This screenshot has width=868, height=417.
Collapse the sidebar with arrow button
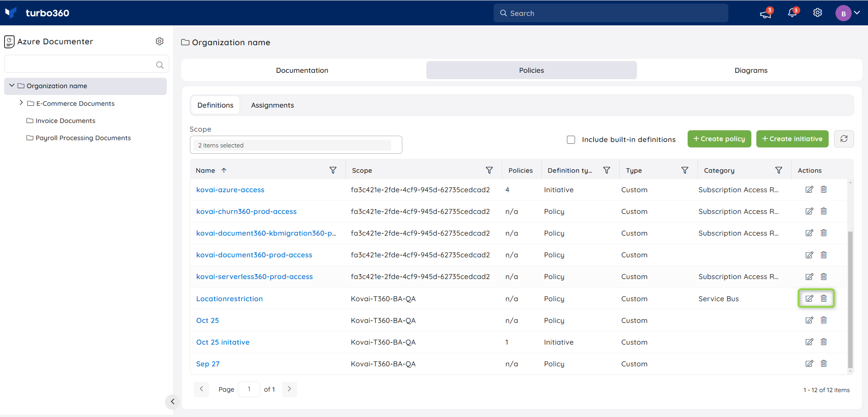[x=172, y=401]
